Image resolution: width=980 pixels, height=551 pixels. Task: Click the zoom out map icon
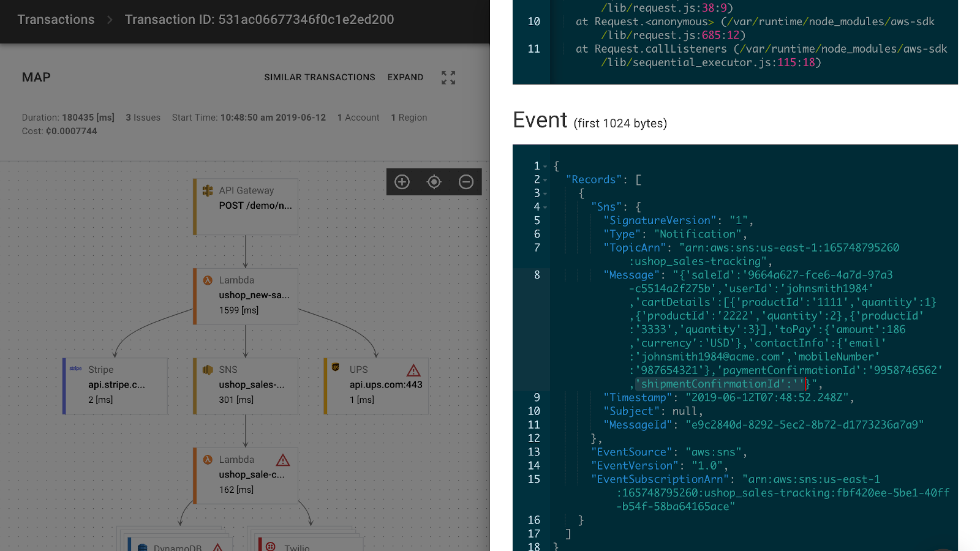click(x=466, y=182)
